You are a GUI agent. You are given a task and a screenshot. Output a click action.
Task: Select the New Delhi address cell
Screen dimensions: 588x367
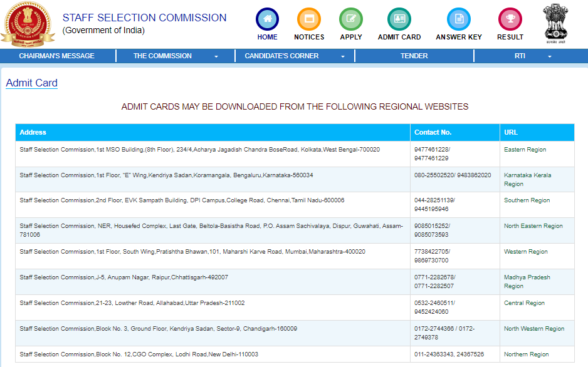213,354
